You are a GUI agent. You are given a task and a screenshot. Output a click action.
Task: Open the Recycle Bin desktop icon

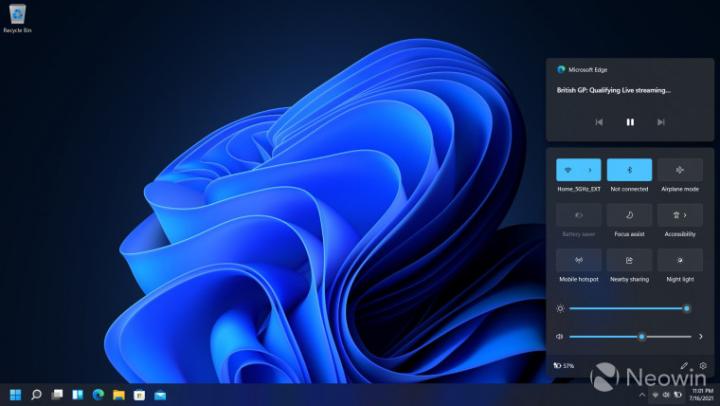[17, 19]
